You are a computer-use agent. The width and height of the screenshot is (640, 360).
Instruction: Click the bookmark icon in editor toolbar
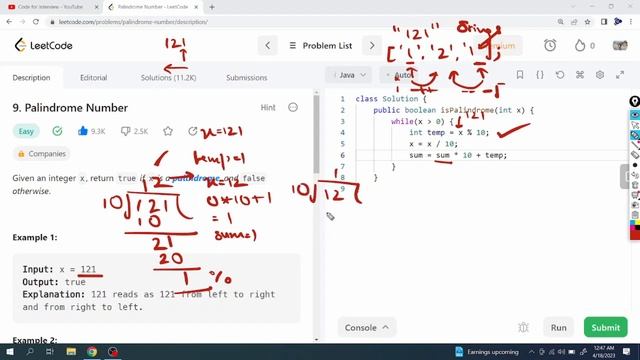[520, 75]
